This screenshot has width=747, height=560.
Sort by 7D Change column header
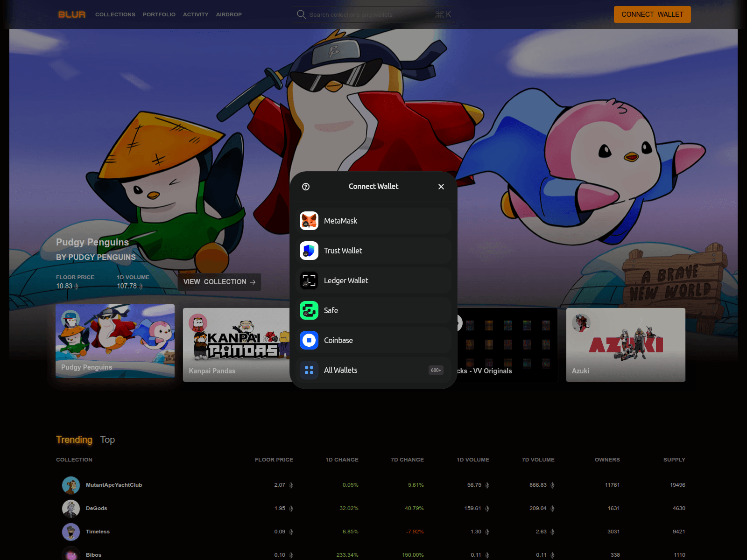pos(408,460)
